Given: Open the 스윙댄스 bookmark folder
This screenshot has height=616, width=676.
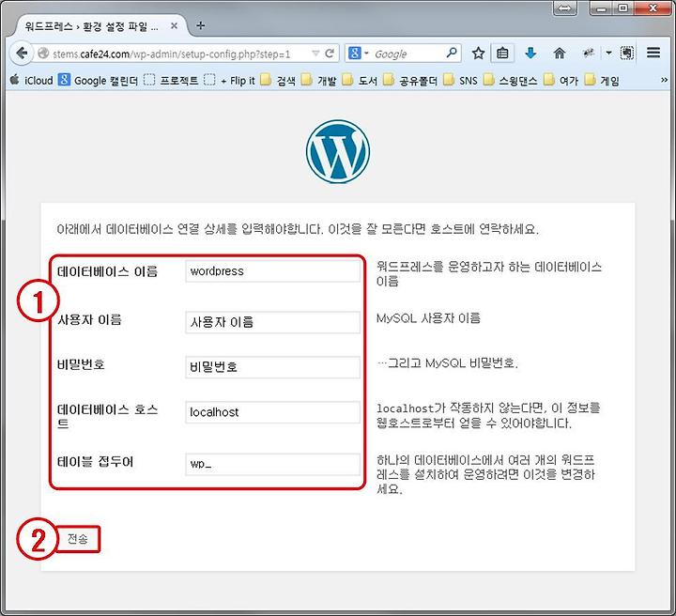Looking at the screenshot, I should [x=511, y=81].
